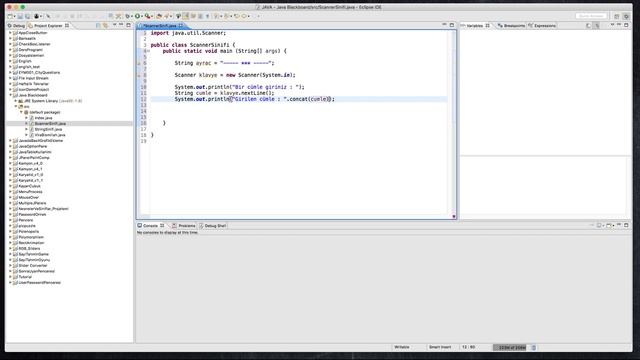Click the 'String cumle = klavye.nextLine();' line

(224, 93)
